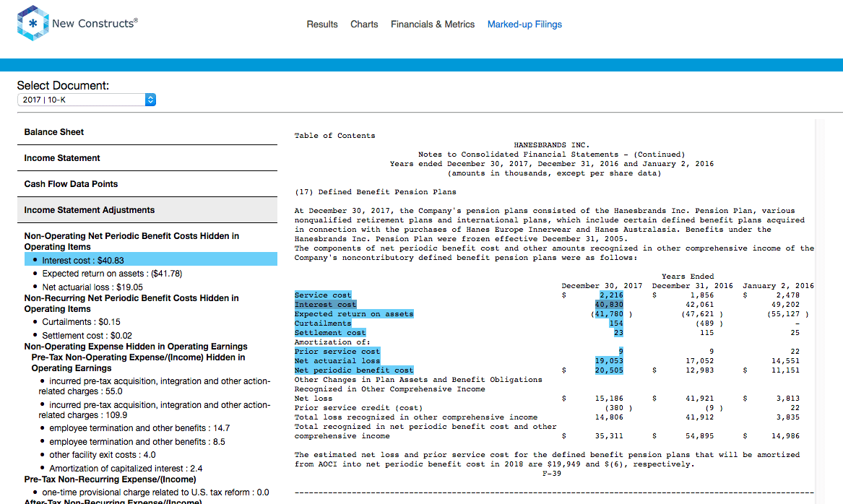Click the New Constructs hexagon logo
The width and height of the screenshot is (843, 504).
point(33,23)
